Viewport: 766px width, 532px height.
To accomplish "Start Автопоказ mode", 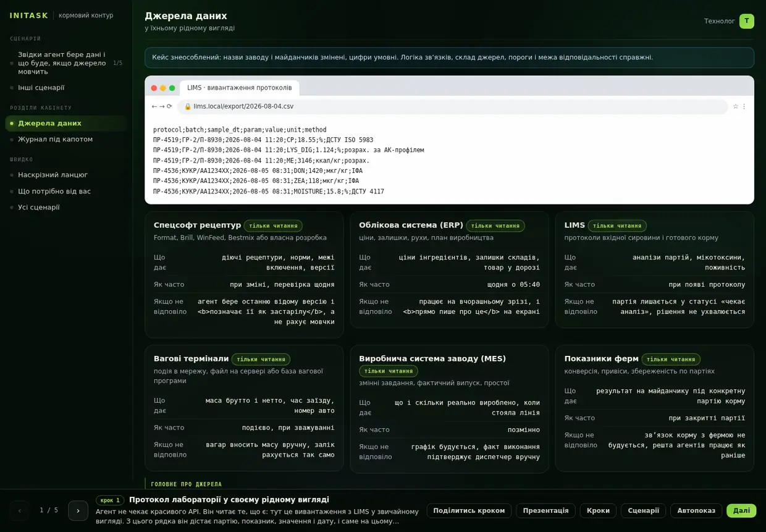I will [696, 510].
